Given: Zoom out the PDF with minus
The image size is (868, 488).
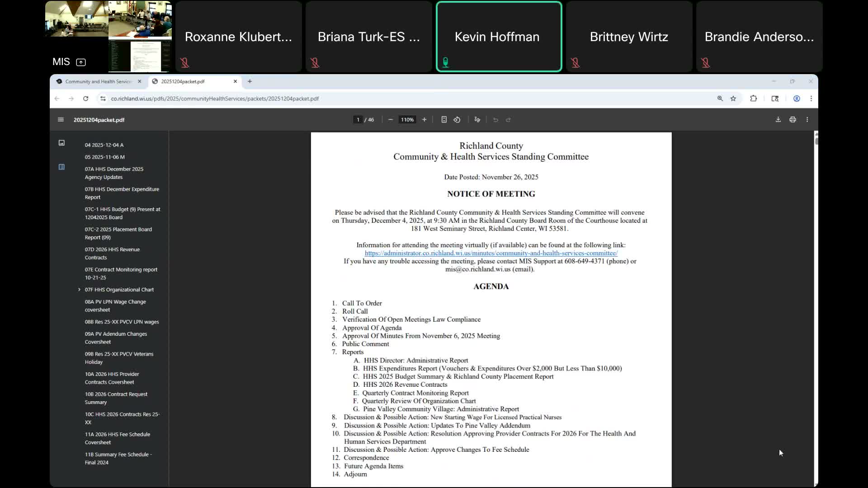Looking at the screenshot, I should point(391,120).
